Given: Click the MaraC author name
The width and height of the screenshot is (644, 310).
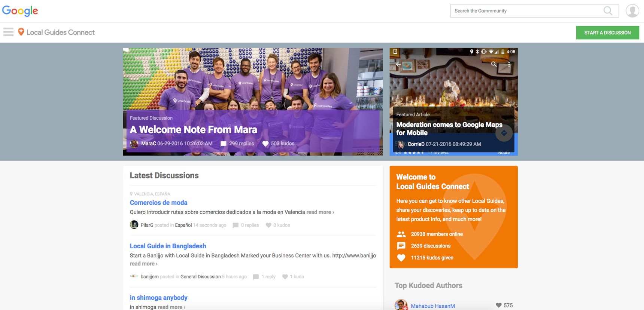Looking at the screenshot, I should coord(149,144).
